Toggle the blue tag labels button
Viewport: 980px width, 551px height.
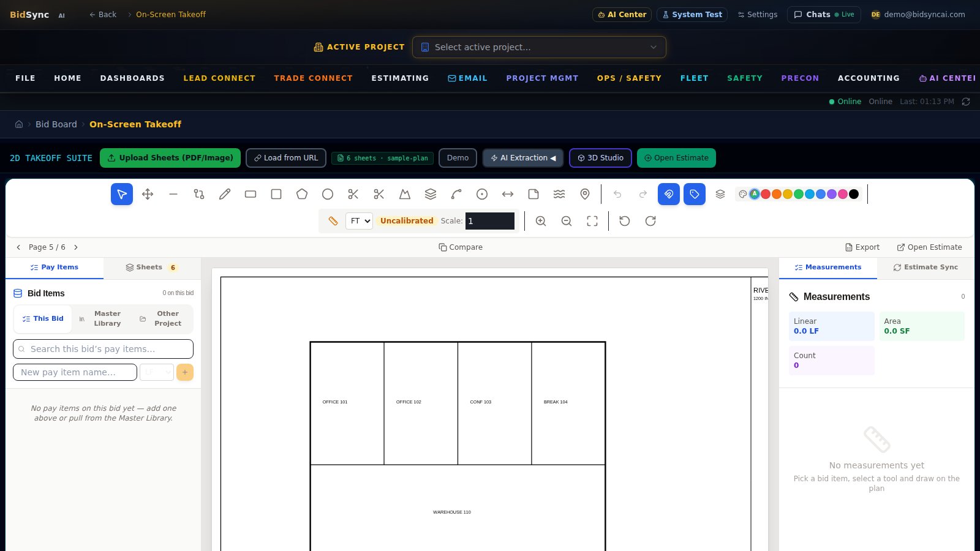point(695,194)
